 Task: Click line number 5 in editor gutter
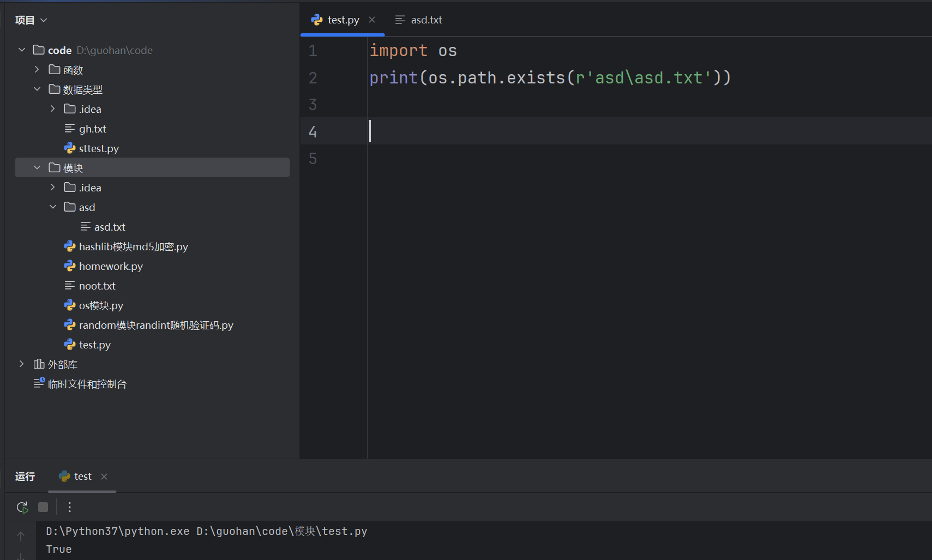(x=312, y=159)
